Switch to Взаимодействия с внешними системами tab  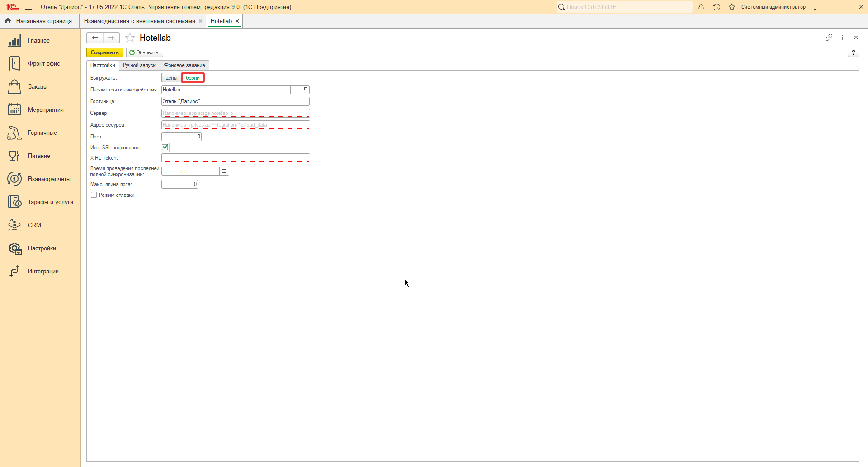140,21
